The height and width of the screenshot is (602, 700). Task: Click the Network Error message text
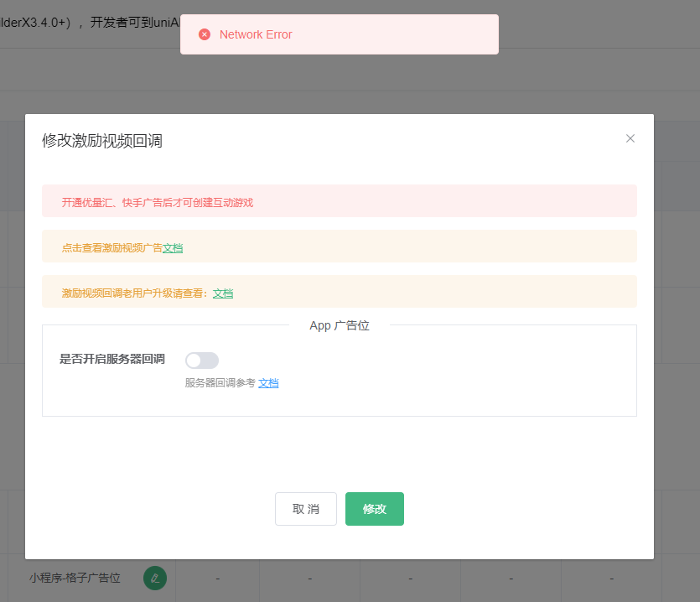pos(256,34)
